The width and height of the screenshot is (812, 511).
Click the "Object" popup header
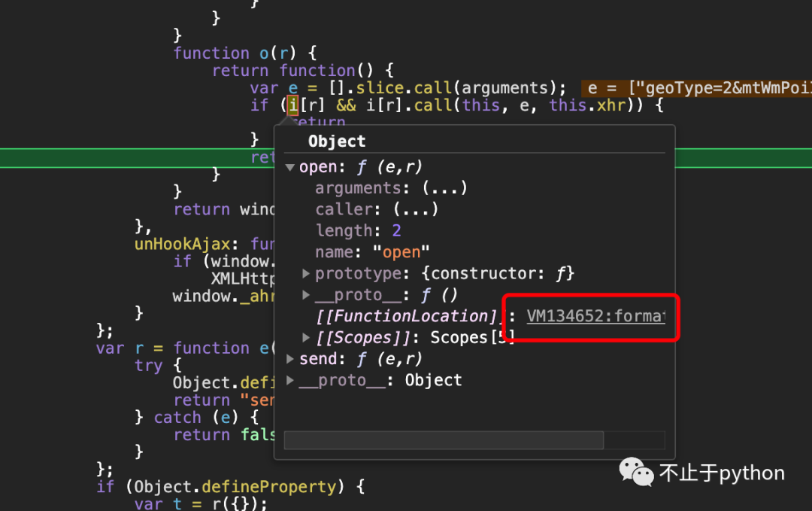coord(337,141)
